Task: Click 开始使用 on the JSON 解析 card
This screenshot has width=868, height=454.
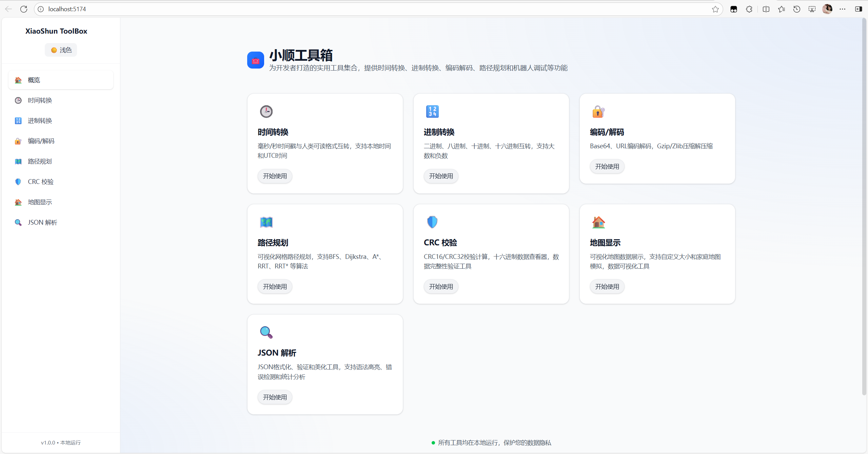Action: (275, 397)
